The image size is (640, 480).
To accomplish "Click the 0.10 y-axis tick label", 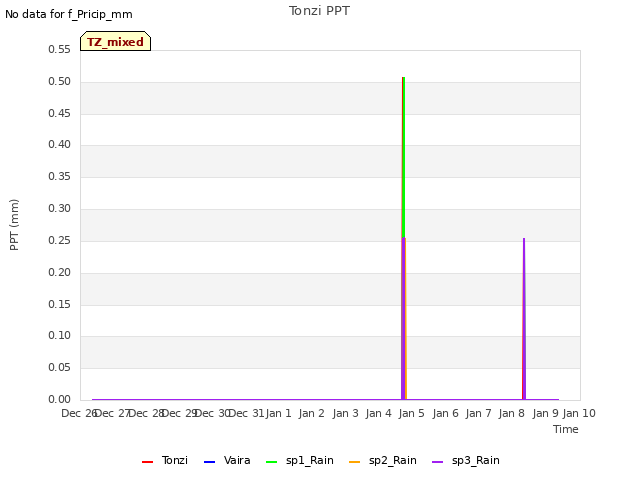I will (60, 336).
